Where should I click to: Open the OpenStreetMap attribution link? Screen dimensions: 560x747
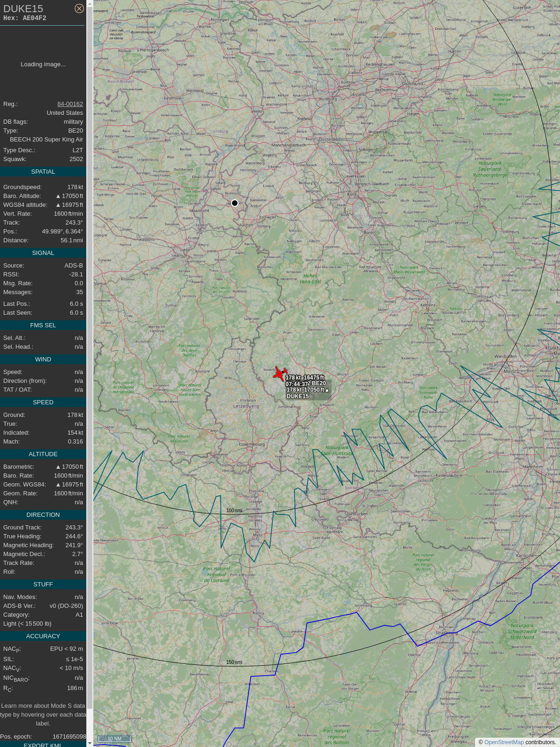click(504, 742)
